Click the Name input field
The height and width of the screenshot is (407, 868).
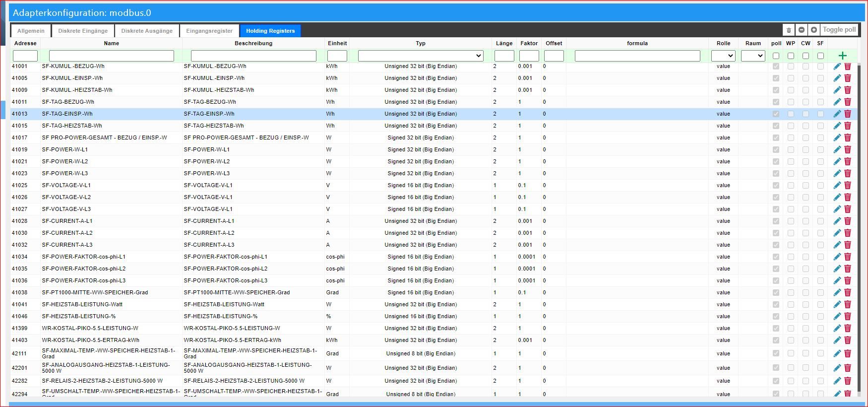112,56
